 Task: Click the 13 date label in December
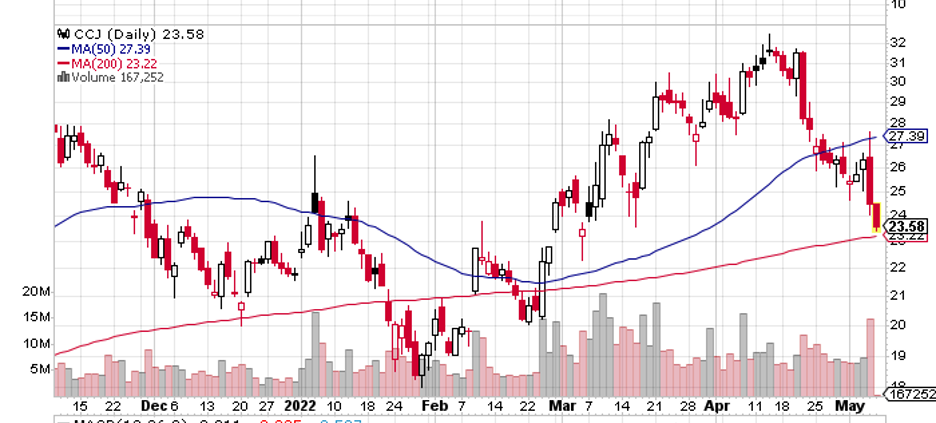pos(207,406)
